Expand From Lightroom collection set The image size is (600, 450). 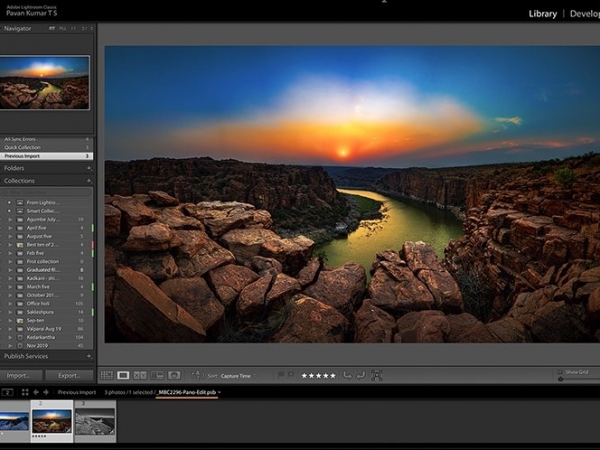click(x=9, y=202)
